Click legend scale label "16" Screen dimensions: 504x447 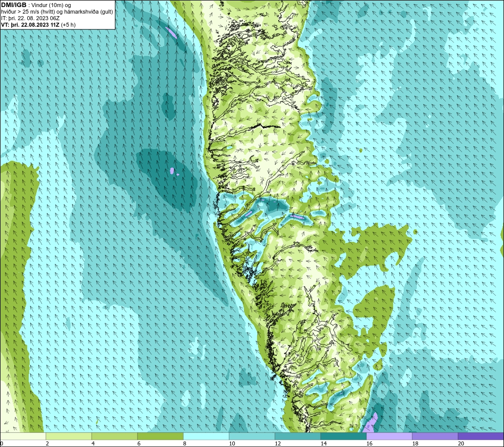click(x=369, y=443)
